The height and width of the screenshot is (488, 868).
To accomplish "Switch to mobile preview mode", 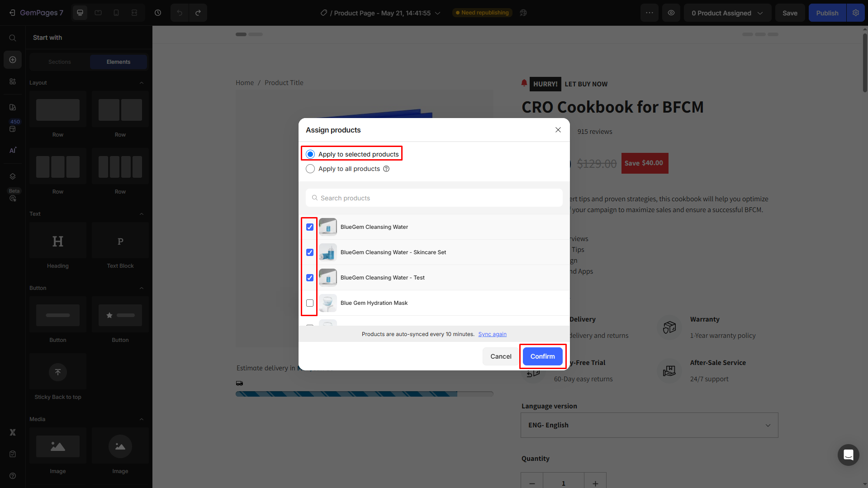I will click(116, 13).
